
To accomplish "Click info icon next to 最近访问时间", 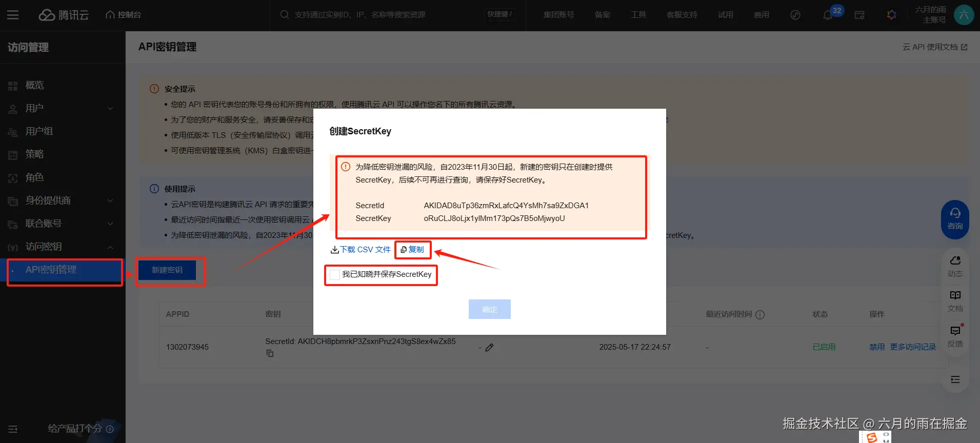I will click(x=760, y=314).
